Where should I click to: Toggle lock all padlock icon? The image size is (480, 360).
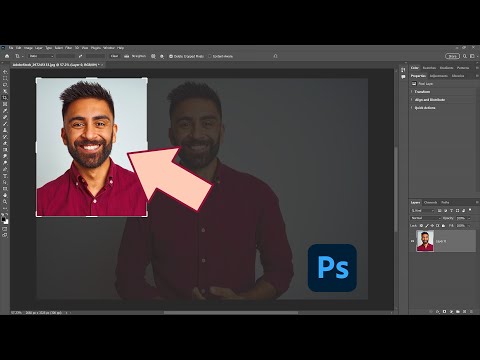tap(443, 226)
